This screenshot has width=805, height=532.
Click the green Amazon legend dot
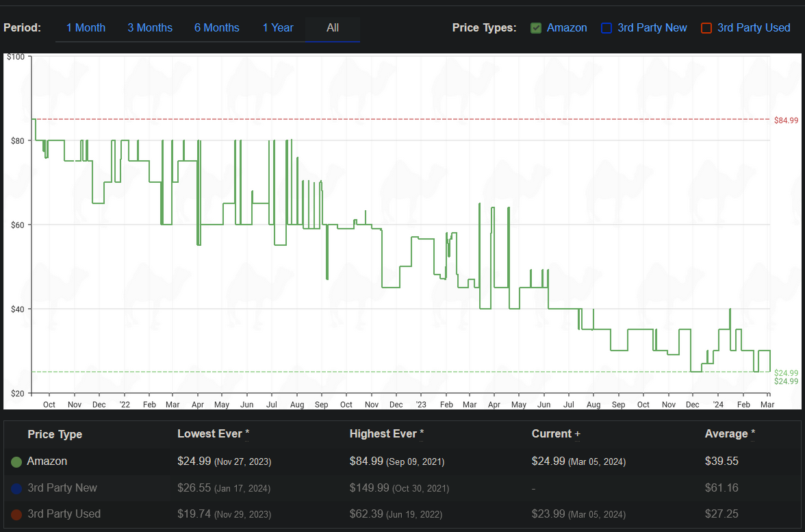(16, 461)
